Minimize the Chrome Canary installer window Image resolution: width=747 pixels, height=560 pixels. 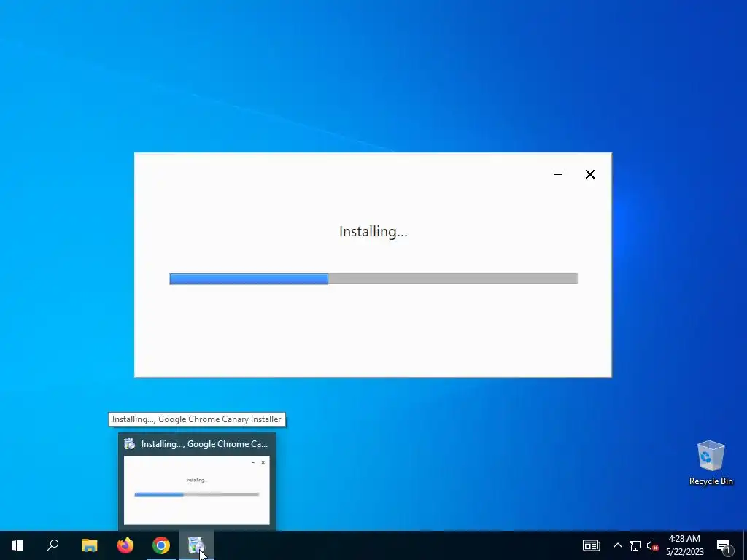point(558,174)
